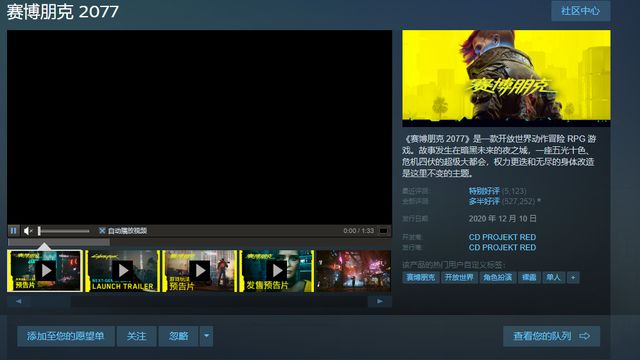
Task: Play the 发售预告片 thumbnail
Action: [276, 271]
